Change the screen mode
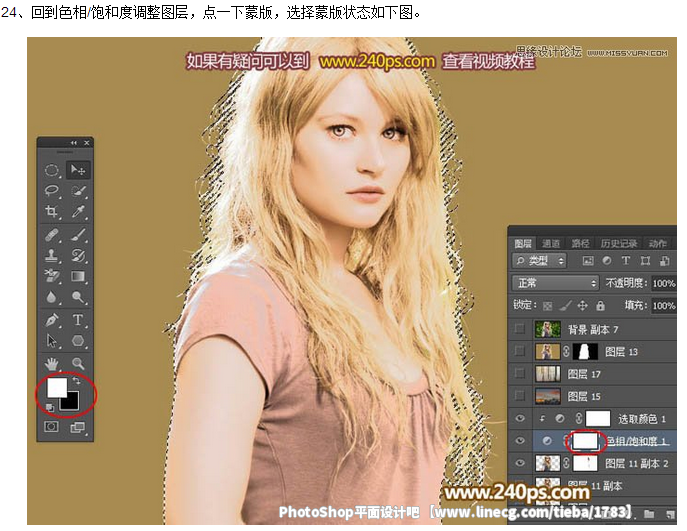 [x=78, y=427]
